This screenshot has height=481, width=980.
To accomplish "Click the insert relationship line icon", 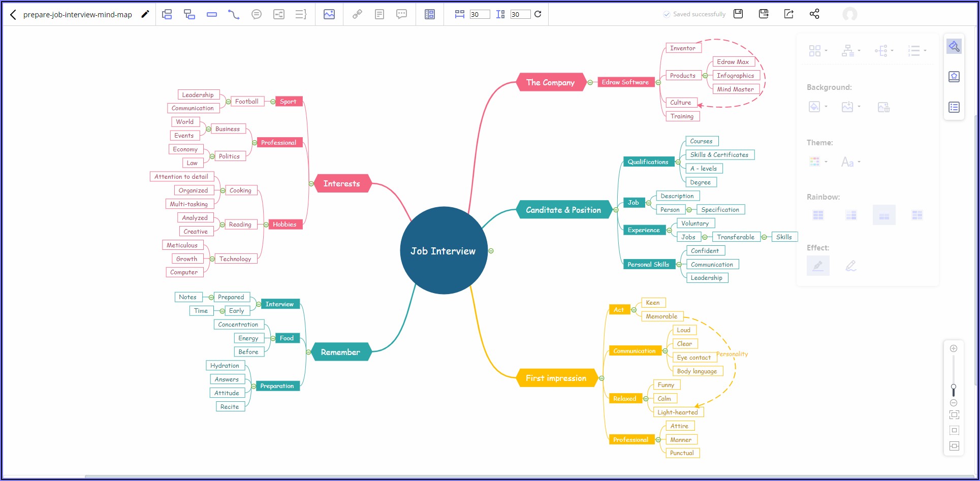I will pyautogui.click(x=234, y=14).
